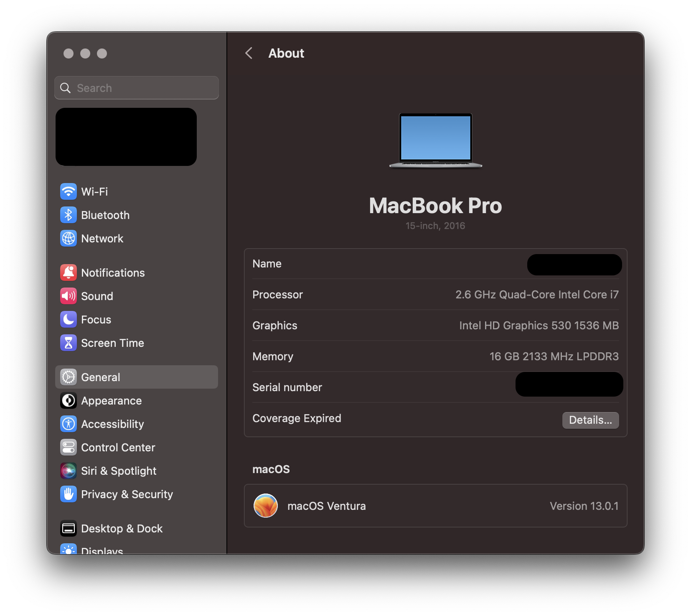Click the MacBook Pro title text
This screenshot has width=691, height=616.
coord(435,206)
